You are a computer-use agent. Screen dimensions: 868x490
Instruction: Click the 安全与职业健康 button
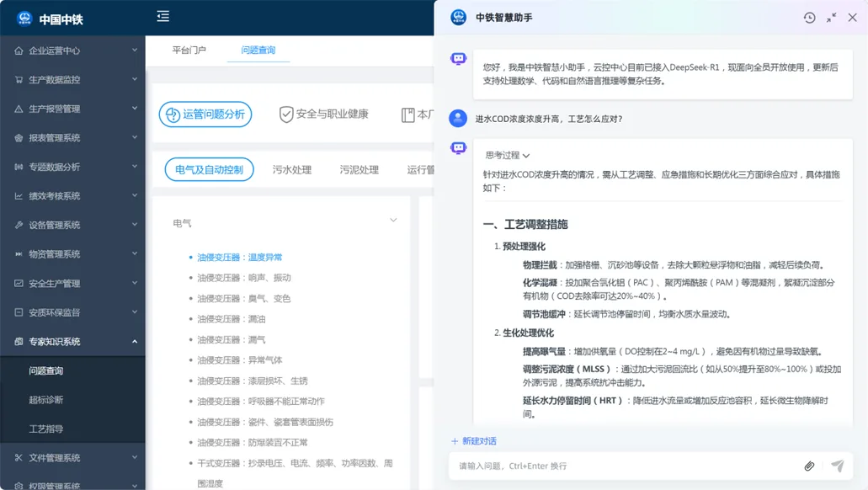coord(324,115)
